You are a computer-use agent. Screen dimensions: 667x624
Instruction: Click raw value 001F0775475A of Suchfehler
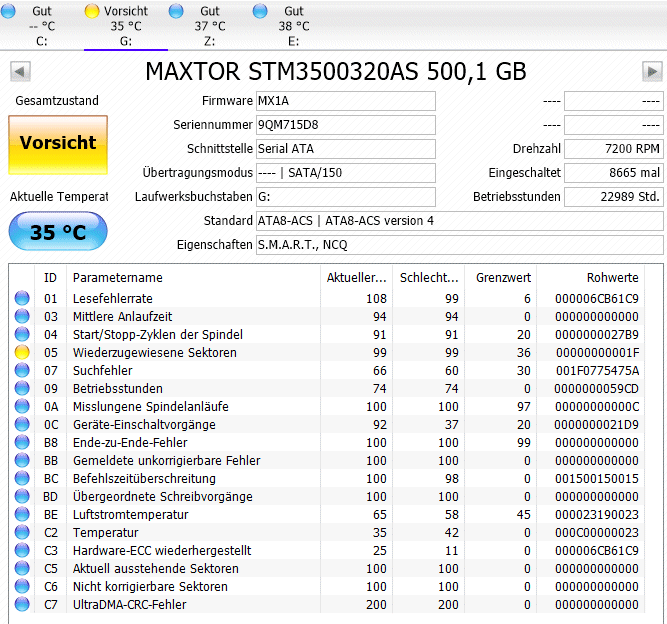(597, 370)
